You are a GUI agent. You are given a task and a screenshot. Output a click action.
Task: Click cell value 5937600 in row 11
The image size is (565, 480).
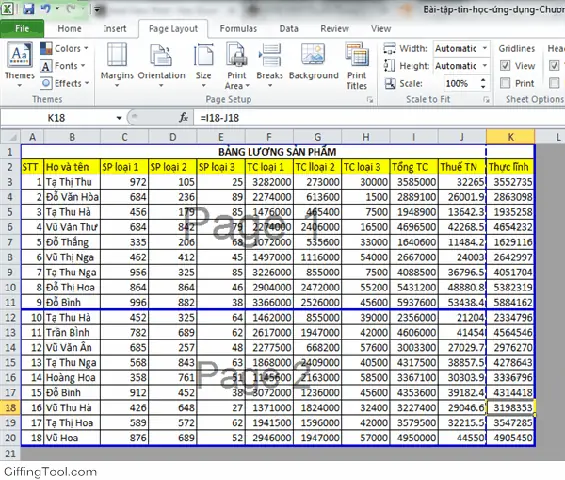click(x=414, y=302)
